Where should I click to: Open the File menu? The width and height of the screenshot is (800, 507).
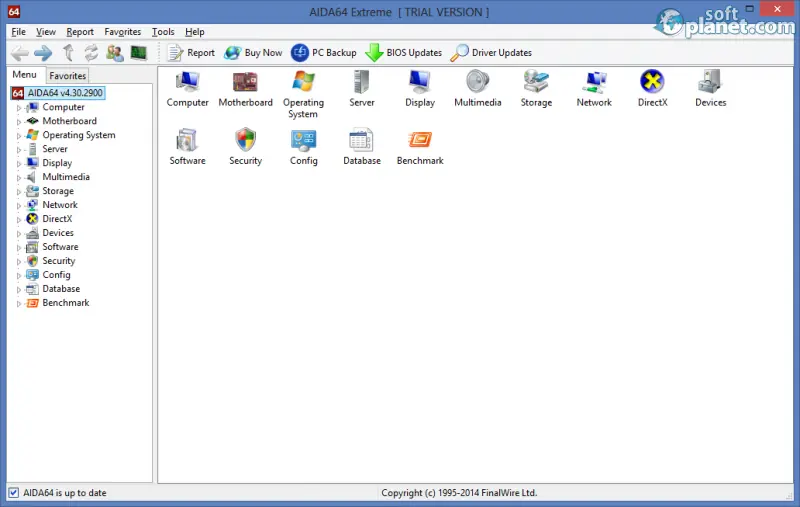(x=18, y=32)
